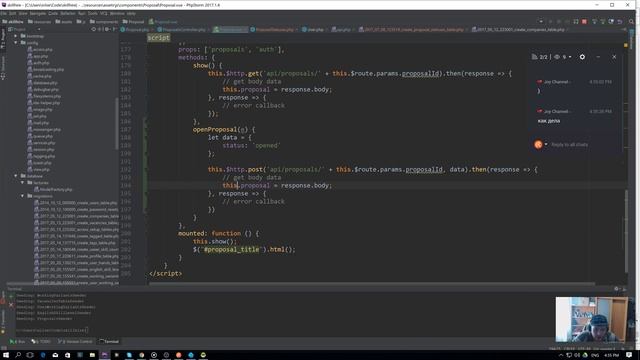The image size is (640, 360).
Task: Click the terminal green plus new session icon
Action: coord(11,296)
